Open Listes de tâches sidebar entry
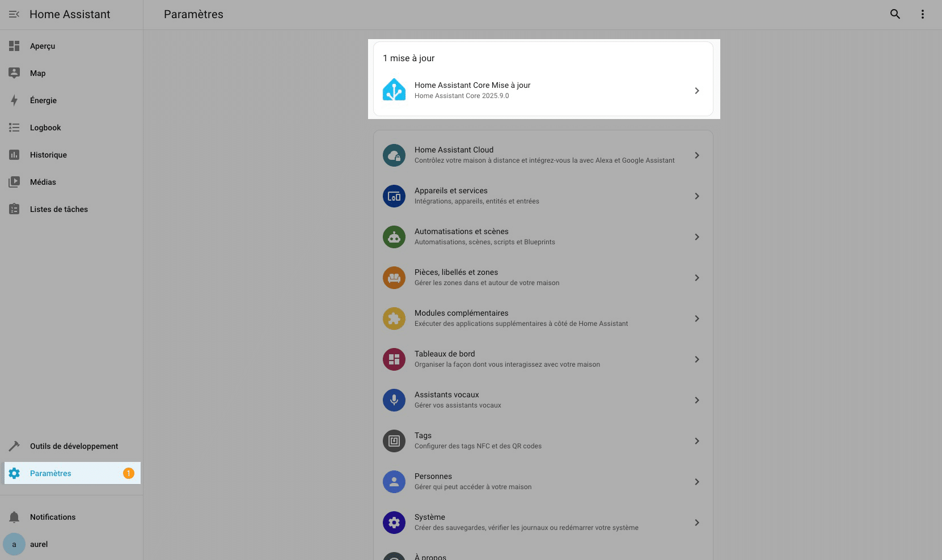Viewport: 942px width, 560px height. click(72, 209)
